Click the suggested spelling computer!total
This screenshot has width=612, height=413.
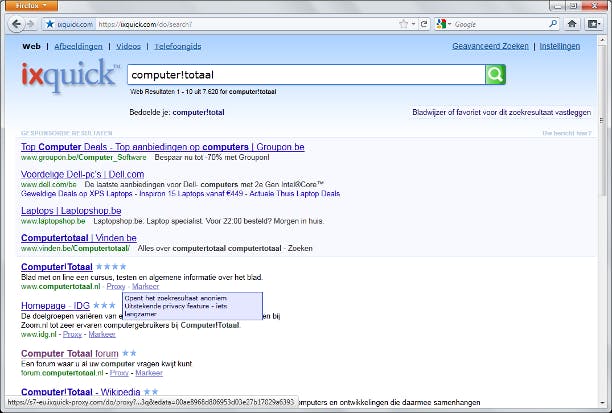tap(198, 112)
